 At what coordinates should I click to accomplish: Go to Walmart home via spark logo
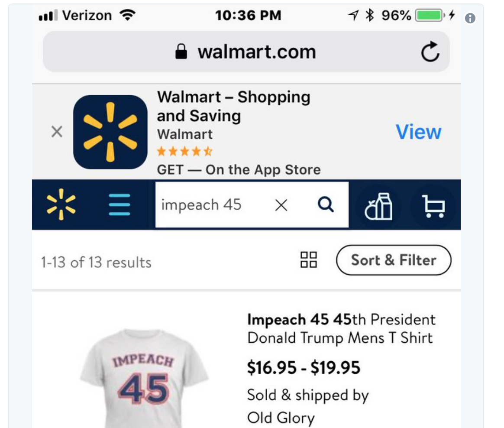61,204
